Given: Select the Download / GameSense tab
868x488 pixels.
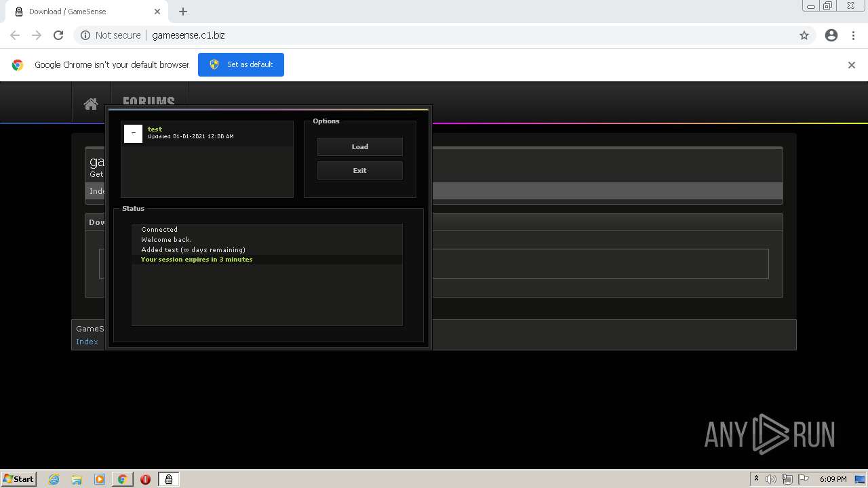Looking at the screenshot, I should coord(85,12).
